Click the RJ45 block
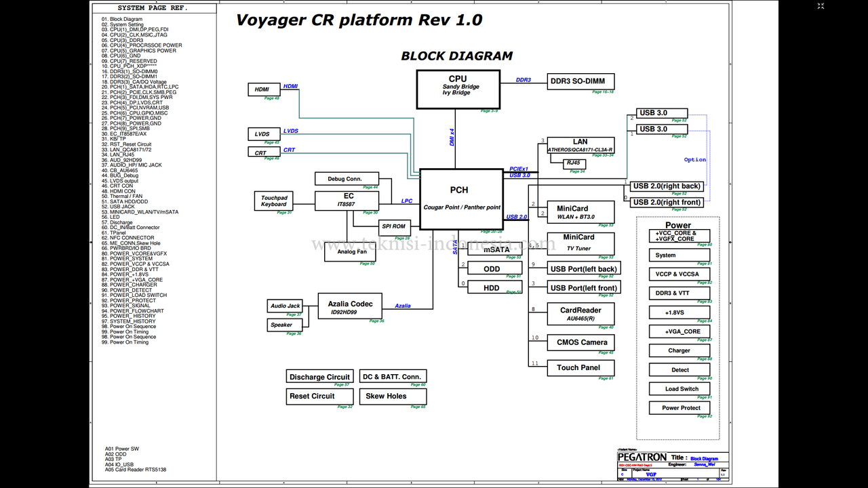 click(574, 163)
